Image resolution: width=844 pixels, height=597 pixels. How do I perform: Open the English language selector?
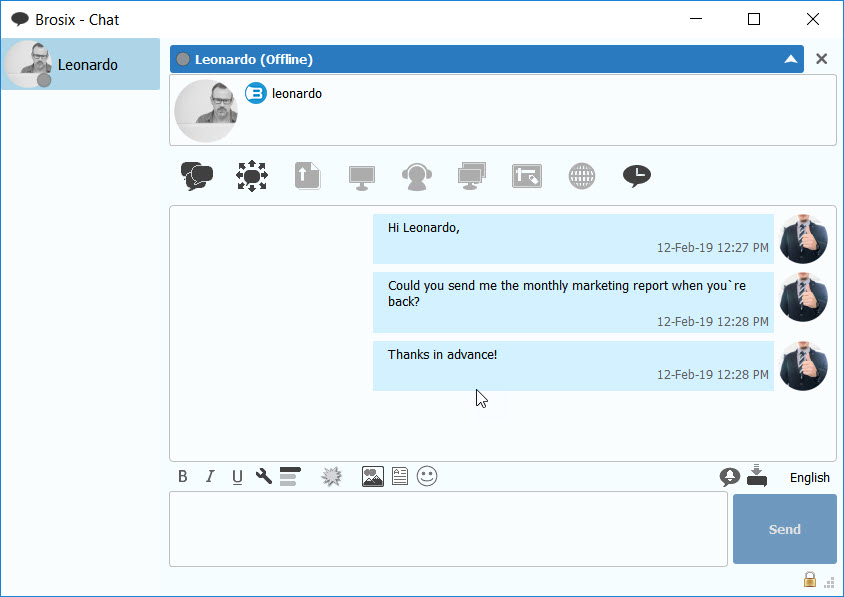pos(810,477)
